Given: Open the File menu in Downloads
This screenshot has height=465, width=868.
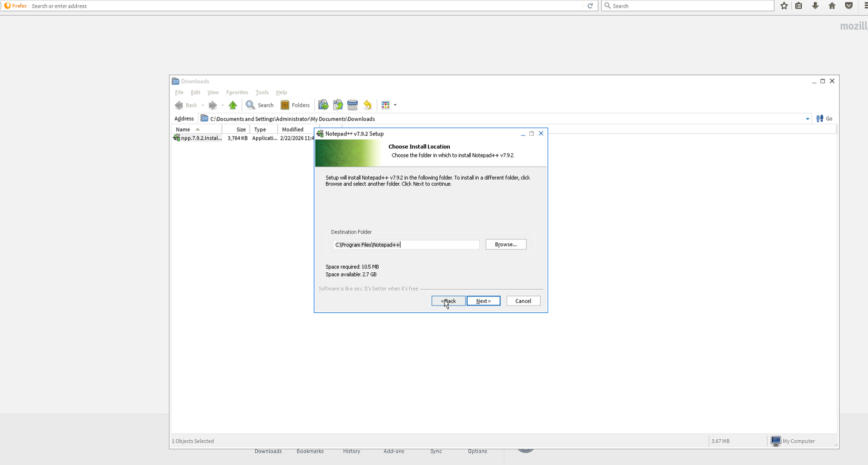Looking at the screenshot, I should 179,93.
